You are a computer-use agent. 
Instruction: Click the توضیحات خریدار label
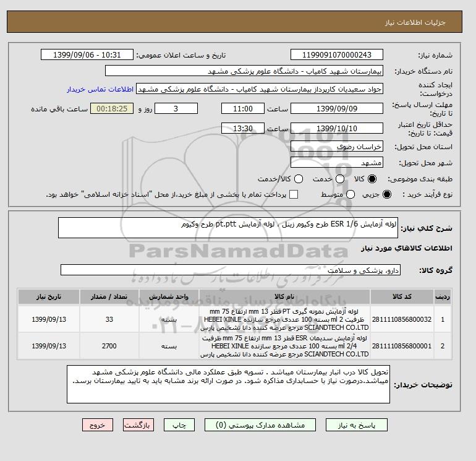pos(423,385)
